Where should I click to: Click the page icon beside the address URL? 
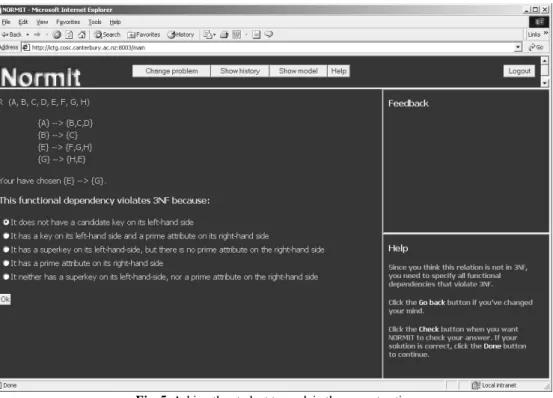26,47
